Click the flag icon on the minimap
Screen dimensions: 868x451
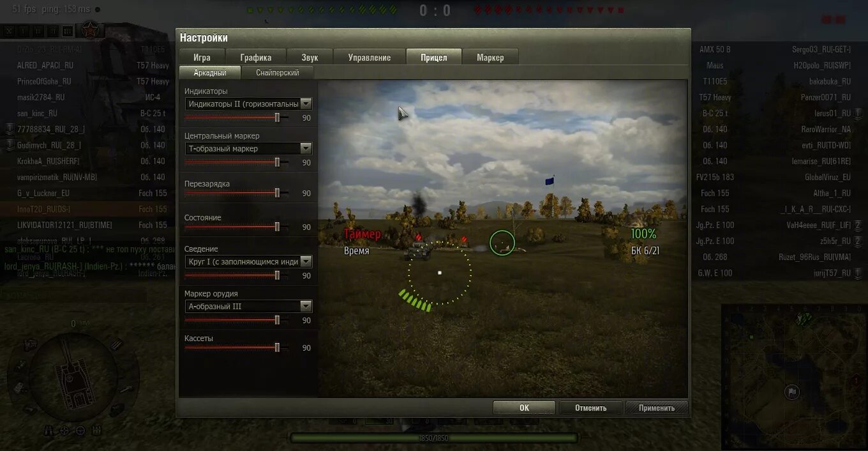(x=792, y=392)
